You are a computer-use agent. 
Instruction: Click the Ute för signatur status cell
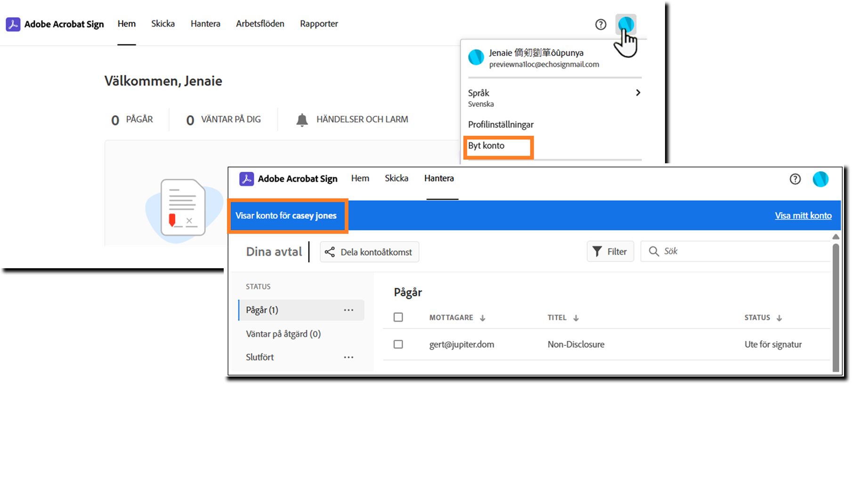click(x=773, y=344)
